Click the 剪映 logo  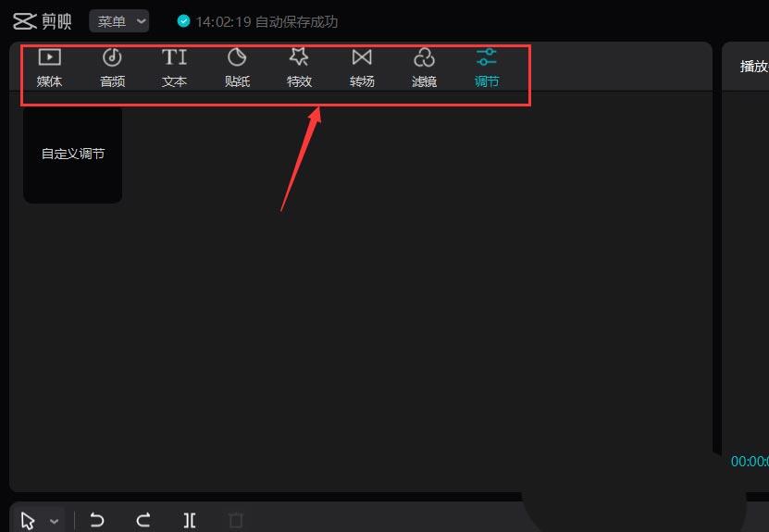[42, 21]
